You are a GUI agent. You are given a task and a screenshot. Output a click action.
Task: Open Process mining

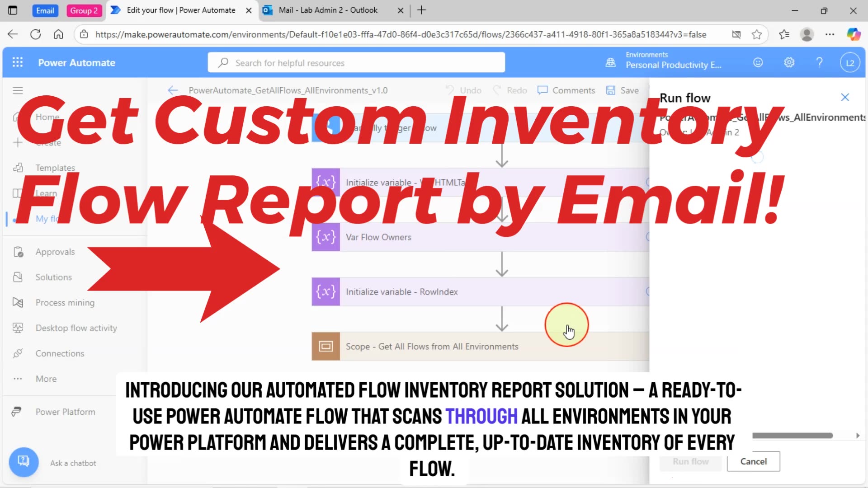(65, 302)
